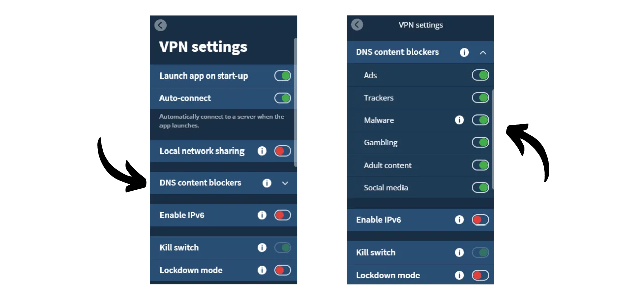Select the Social media row label
Viewport: 644px width, 300px height.
click(385, 188)
